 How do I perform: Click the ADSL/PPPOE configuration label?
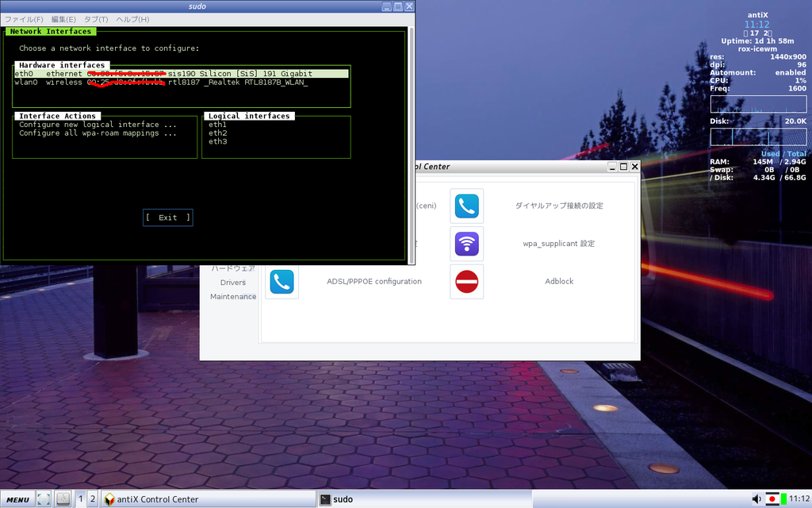tap(374, 282)
